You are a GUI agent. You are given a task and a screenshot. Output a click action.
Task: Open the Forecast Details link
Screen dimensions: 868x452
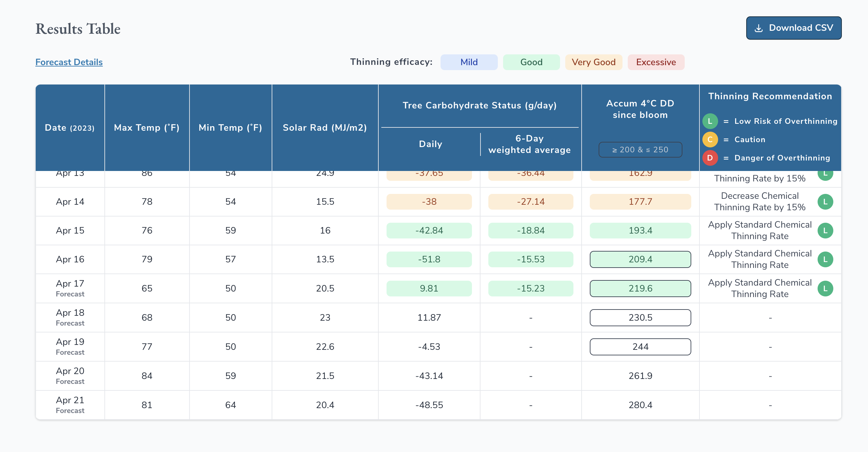(x=69, y=62)
